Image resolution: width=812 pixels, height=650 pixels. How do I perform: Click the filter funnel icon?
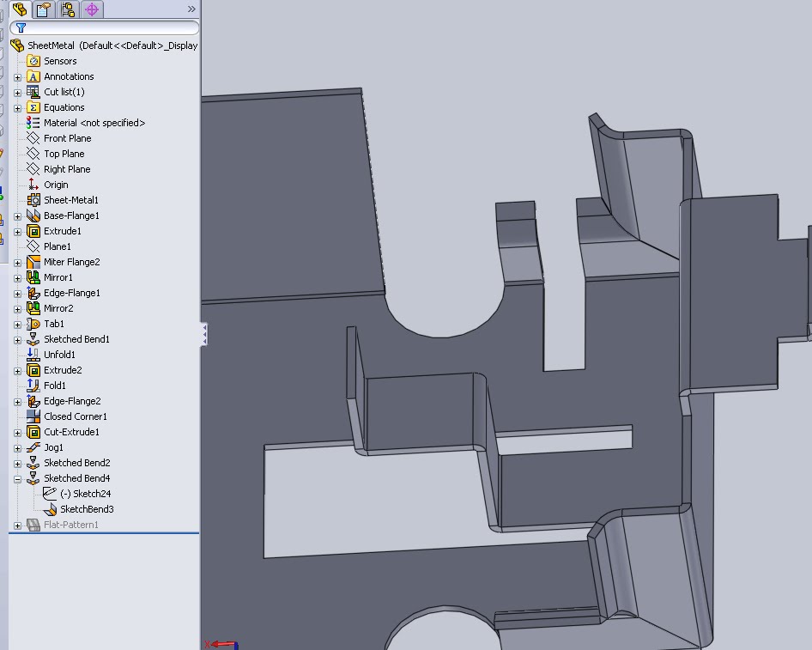[x=21, y=28]
